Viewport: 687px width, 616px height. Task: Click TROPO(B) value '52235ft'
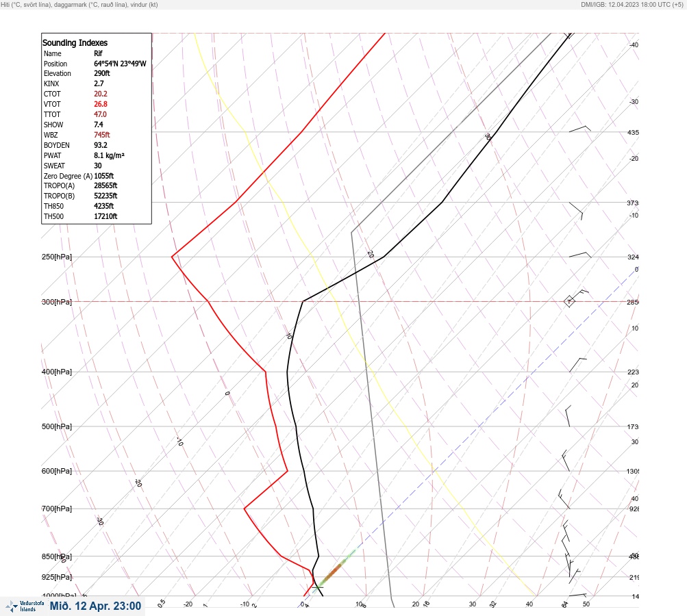pos(105,196)
